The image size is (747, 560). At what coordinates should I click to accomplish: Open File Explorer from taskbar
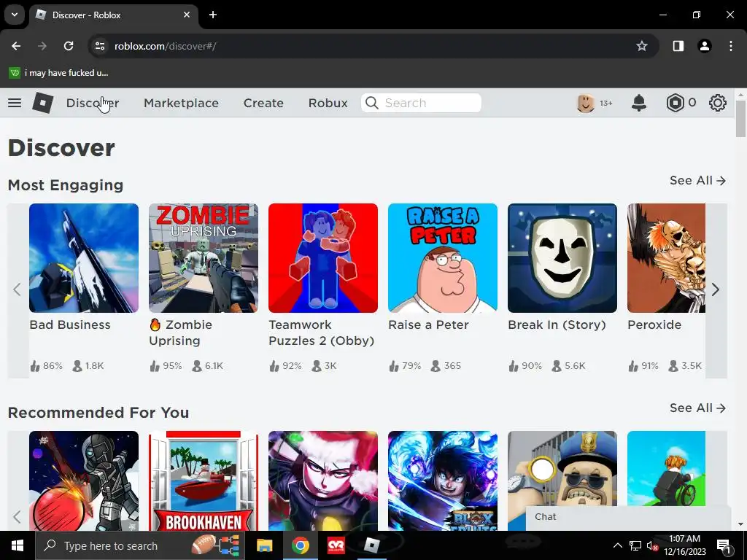click(x=264, y=545)
